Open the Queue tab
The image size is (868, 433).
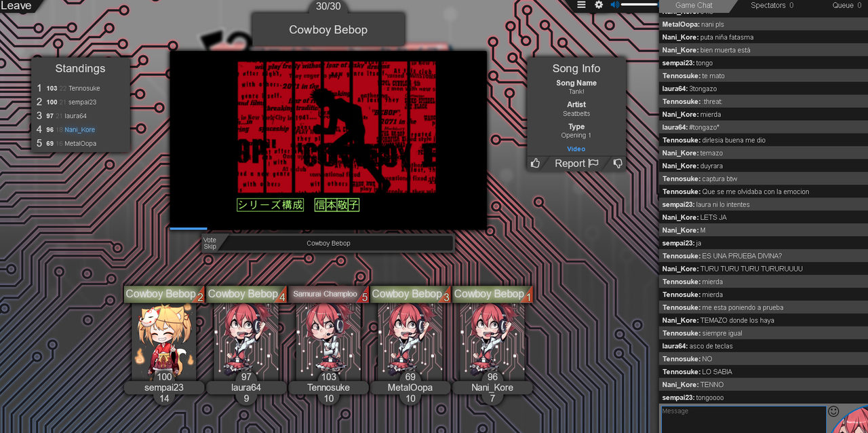848,5
